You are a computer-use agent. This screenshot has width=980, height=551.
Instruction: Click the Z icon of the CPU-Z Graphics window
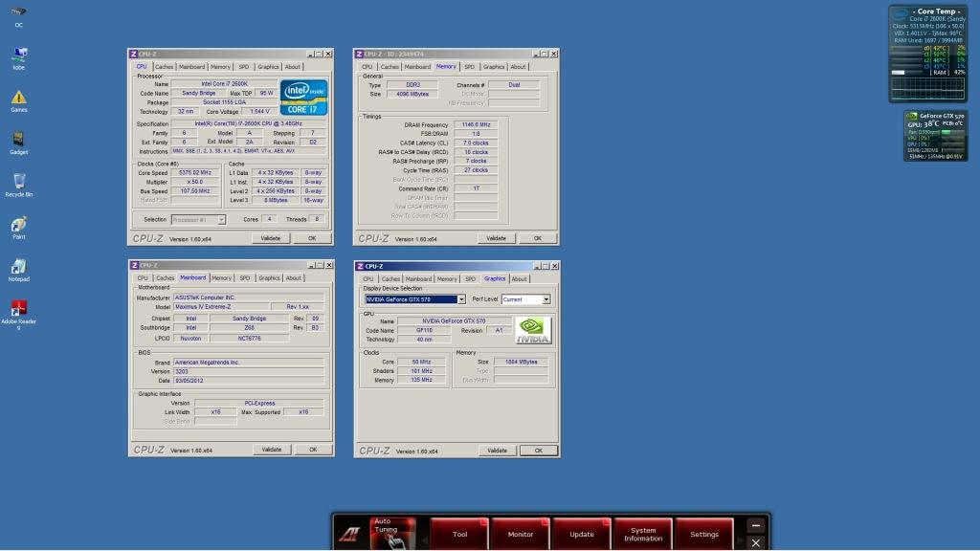[x=360, y=266]
